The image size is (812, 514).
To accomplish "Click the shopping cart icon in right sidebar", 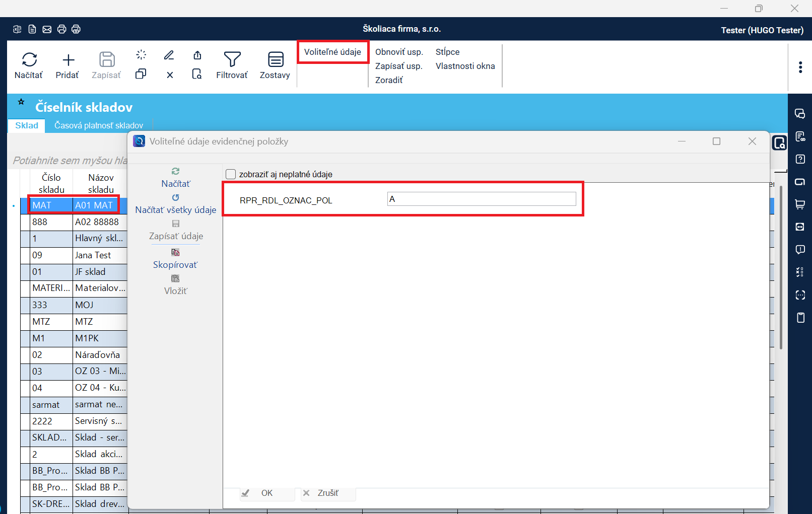I will point(800,204).
